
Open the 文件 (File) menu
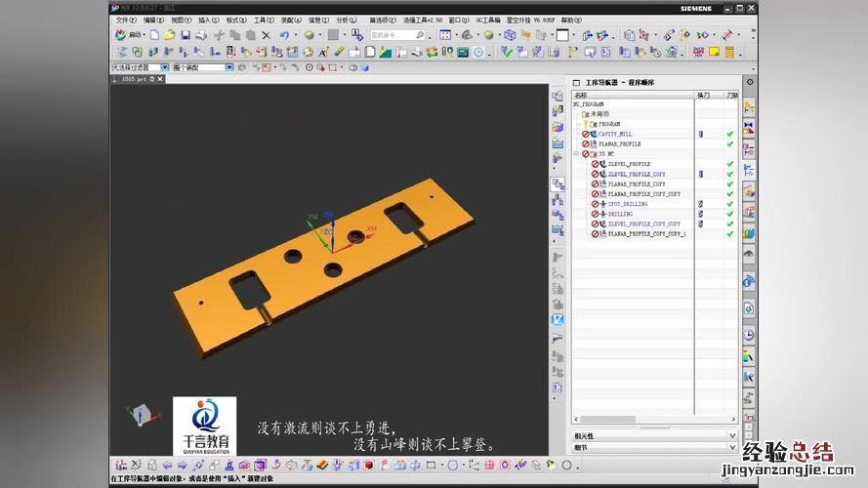pyautogui.click(x=127, y=20)
